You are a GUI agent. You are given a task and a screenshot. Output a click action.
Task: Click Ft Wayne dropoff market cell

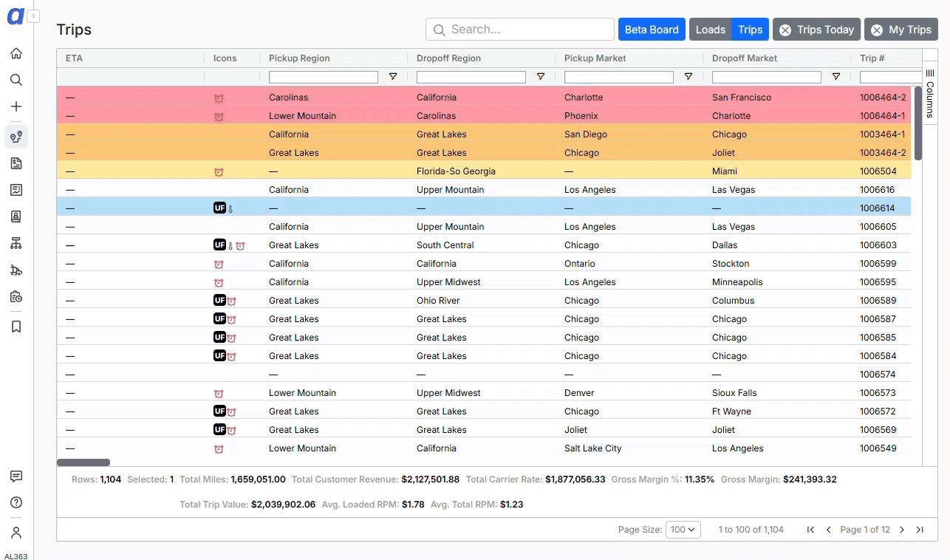pyautogui.click(x=731, y=412)
